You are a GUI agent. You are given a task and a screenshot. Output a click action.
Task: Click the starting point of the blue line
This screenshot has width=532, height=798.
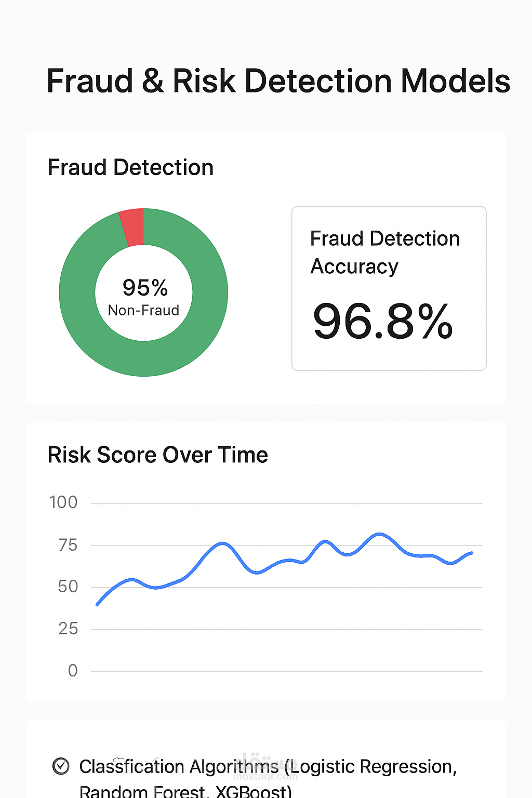point(98,604)
